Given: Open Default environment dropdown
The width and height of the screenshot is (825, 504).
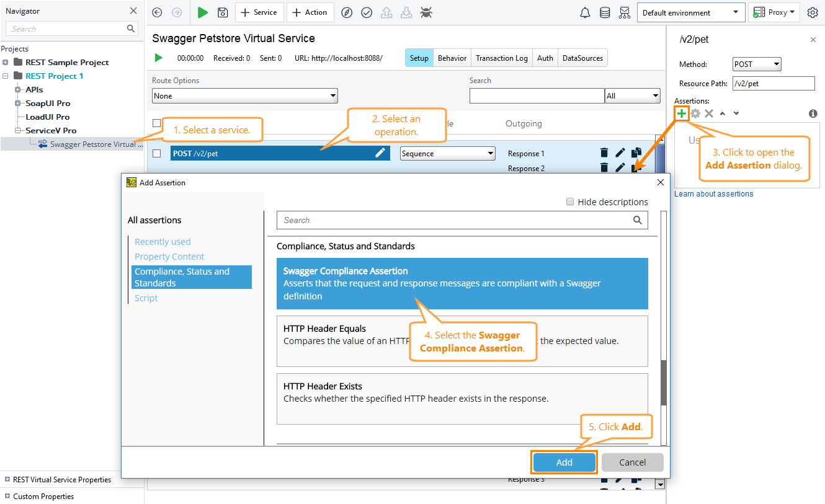Looking at the screenshot, I should (x=691, y=12).
